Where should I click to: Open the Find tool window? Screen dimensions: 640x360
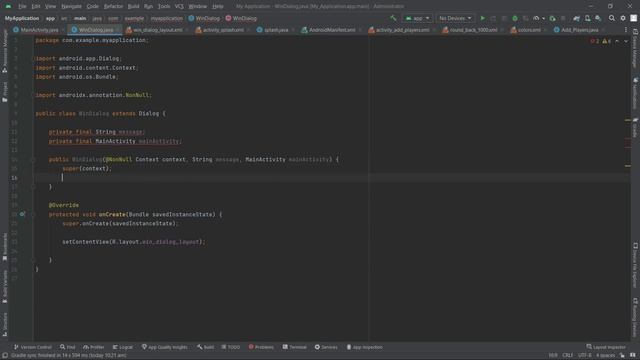point(68,347)
